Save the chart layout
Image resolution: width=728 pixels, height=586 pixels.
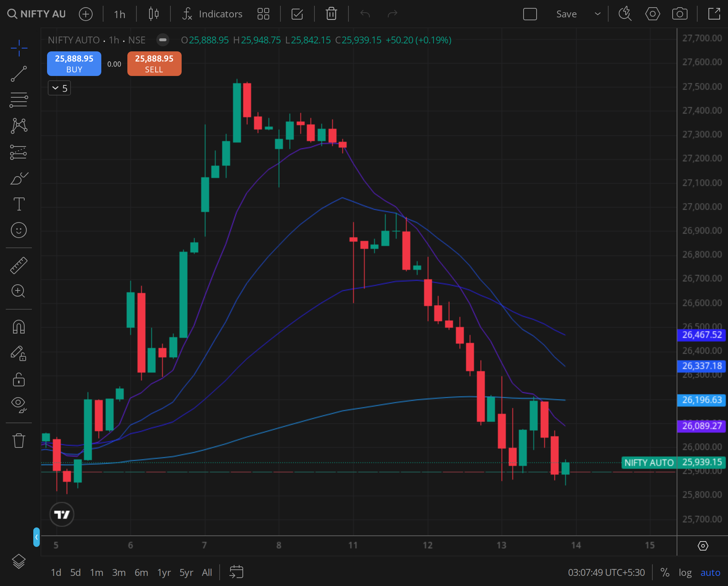[566, 14]
